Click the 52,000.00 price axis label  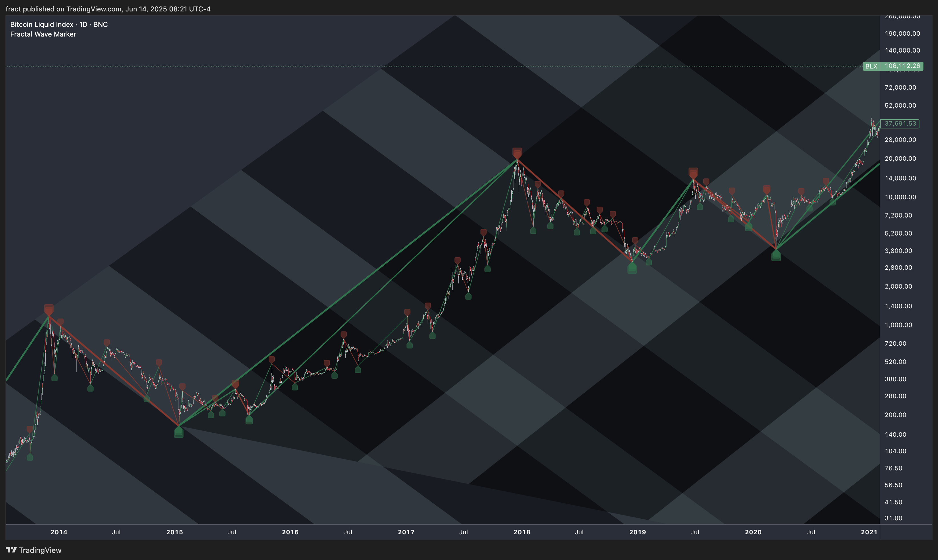[x=900, y=105]
